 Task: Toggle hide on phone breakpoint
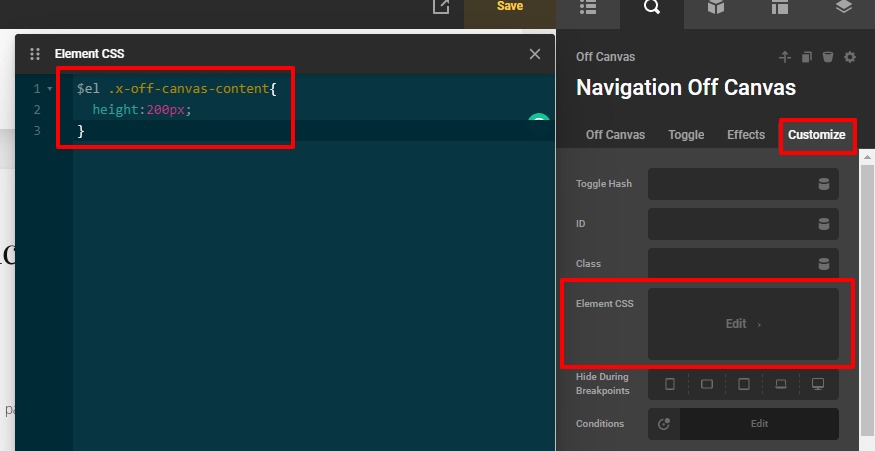pyautogui.click(x=670, y=384)
